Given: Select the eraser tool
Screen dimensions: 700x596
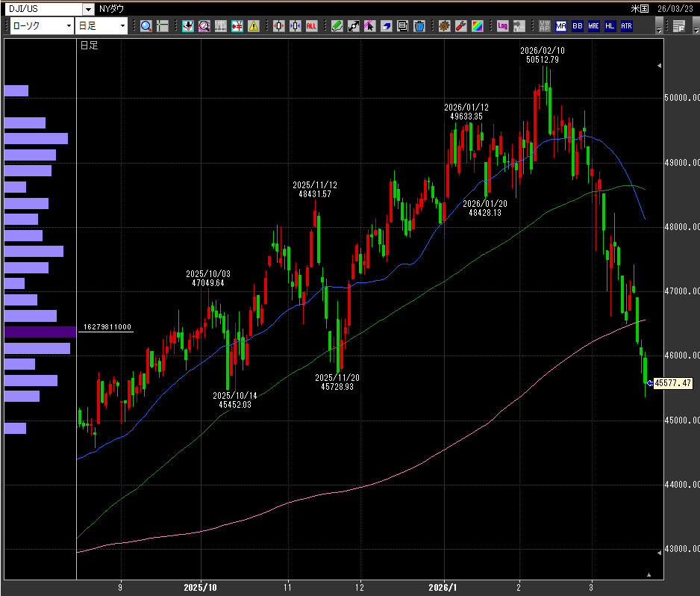Looking at the screenshot, I should pos(386,26).
